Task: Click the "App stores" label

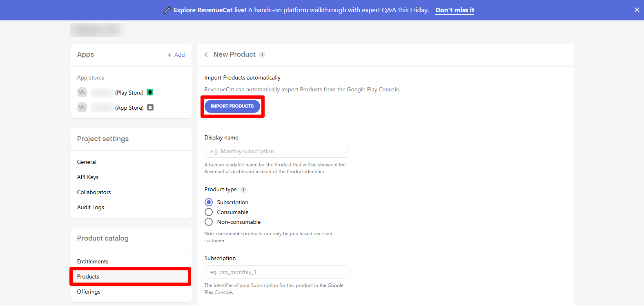Action: (91, 77)
